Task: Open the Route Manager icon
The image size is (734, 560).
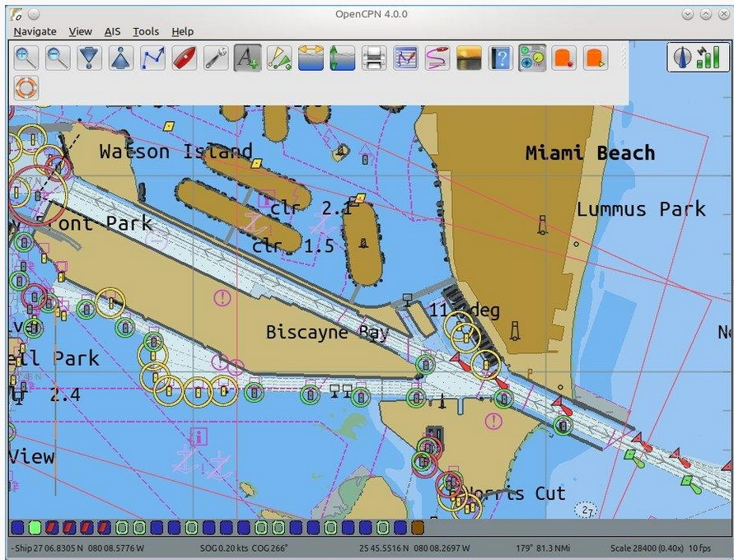Action: (x=405, y=58)
